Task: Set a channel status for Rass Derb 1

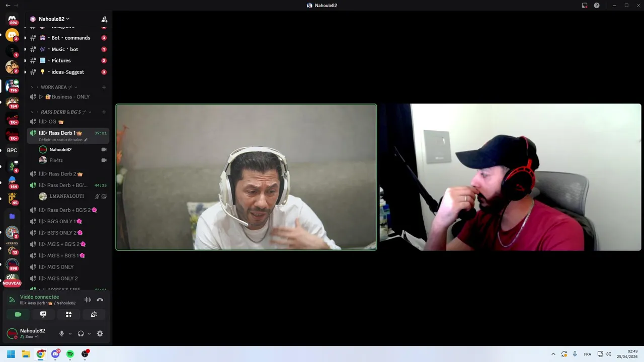Action: tap(63, 140)
